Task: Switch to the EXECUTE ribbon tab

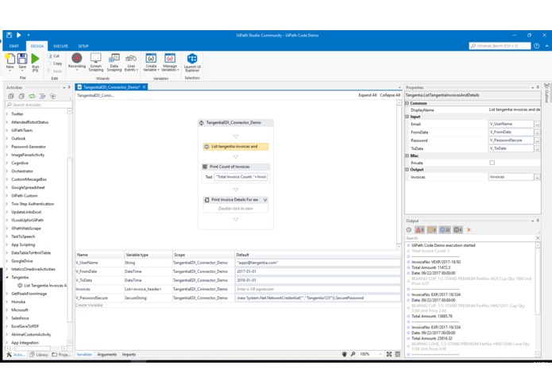Action: coord(60,46)
